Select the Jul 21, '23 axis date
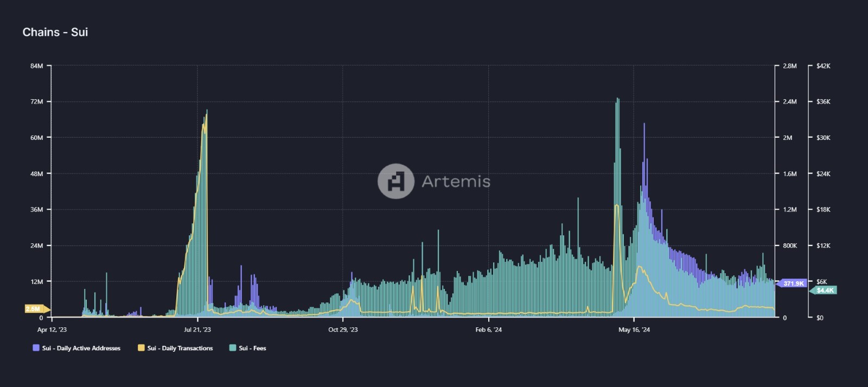Viewport: 868px width, 387px height. pyautogui.click(x=197, y=330)
